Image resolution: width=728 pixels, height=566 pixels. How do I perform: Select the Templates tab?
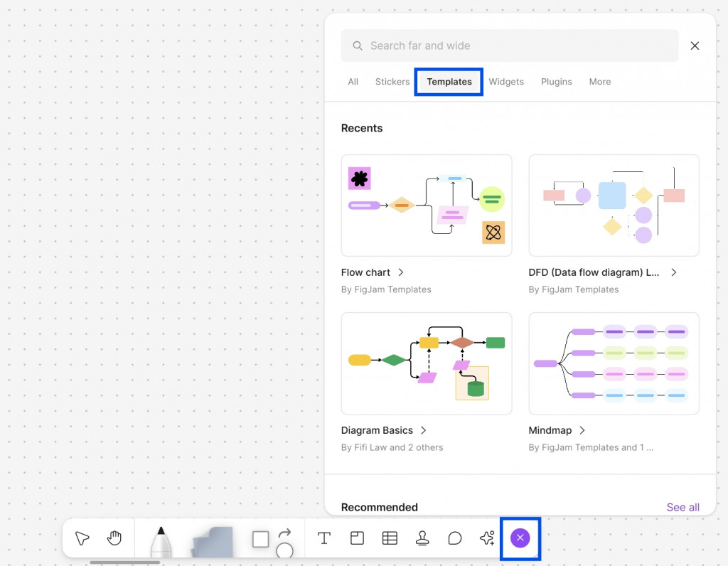449,82
